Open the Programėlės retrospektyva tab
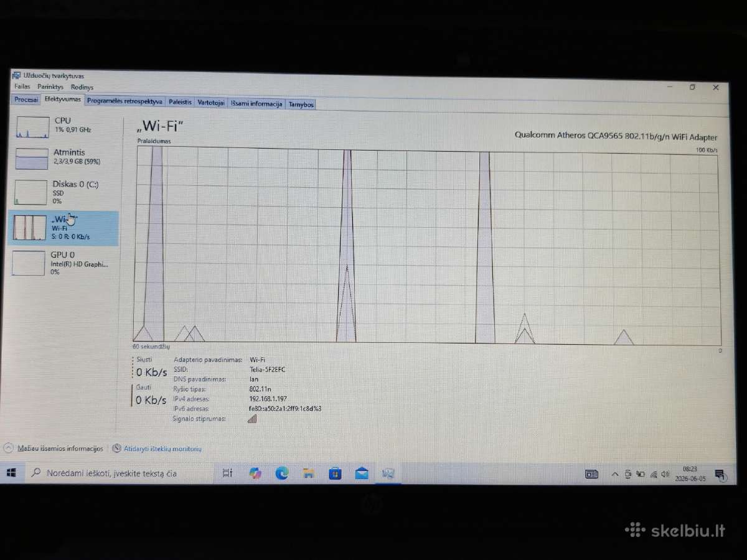Screen dimensions: 747x560 coord(125,101)
